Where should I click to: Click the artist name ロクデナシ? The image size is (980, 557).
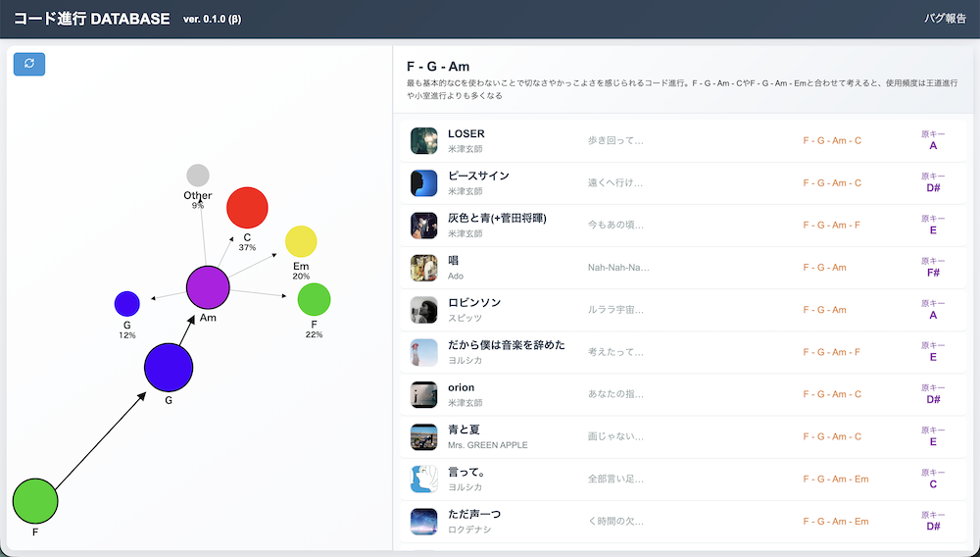click(x=469, y=530)
